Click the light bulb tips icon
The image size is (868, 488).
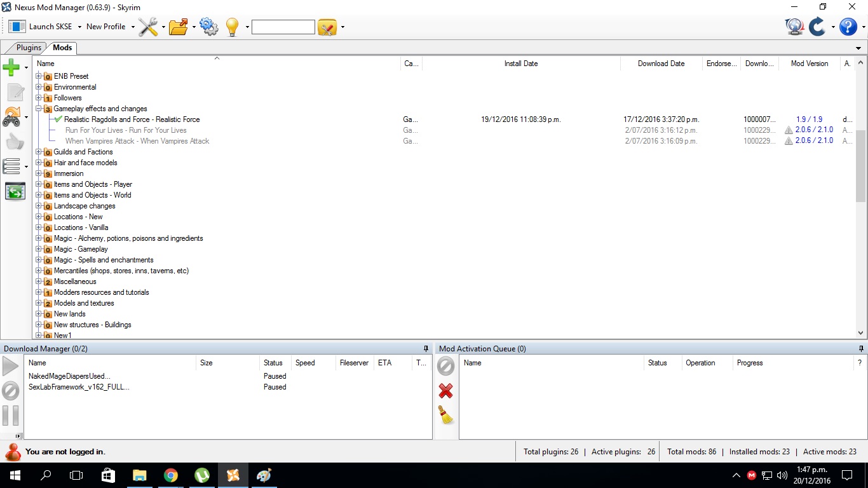pyautogui.click(x=232, y=27)
